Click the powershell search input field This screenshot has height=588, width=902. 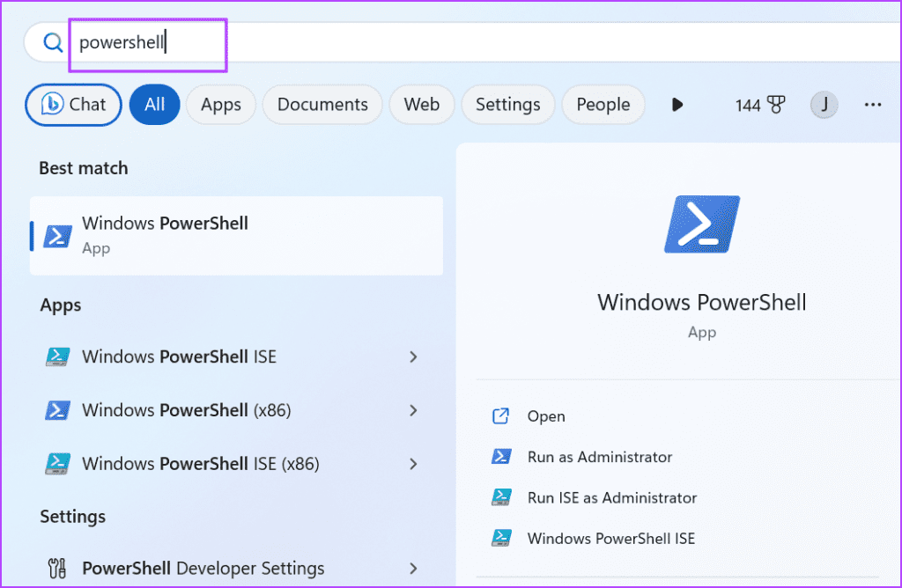460,42
